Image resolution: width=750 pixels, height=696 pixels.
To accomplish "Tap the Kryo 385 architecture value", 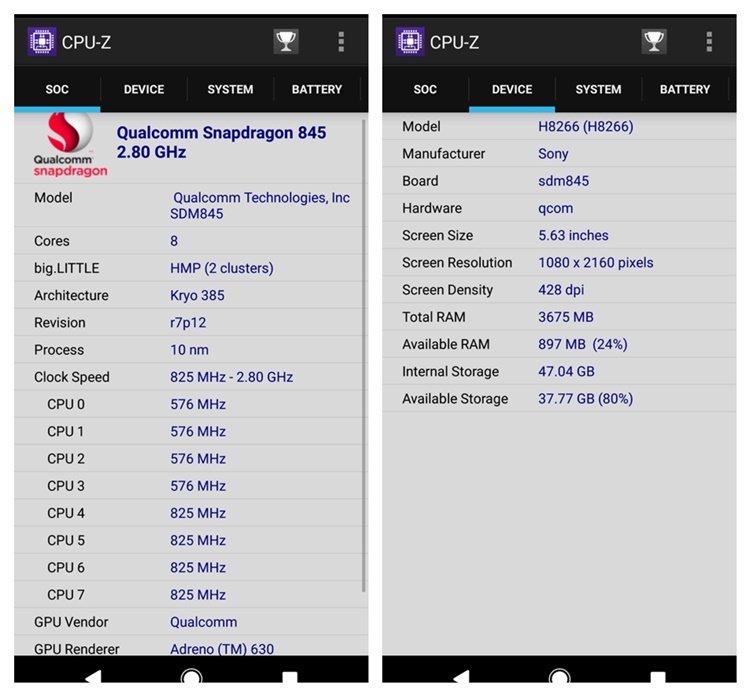I will pos(197,296).
